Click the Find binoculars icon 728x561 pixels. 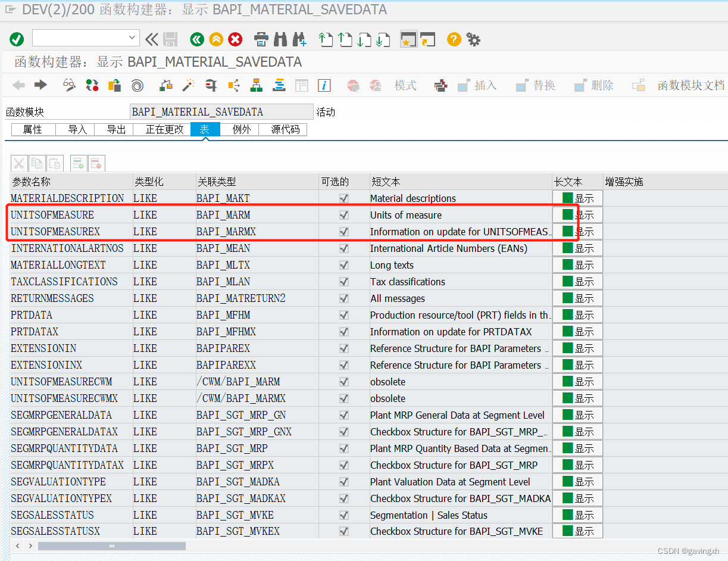click(280, 40)
